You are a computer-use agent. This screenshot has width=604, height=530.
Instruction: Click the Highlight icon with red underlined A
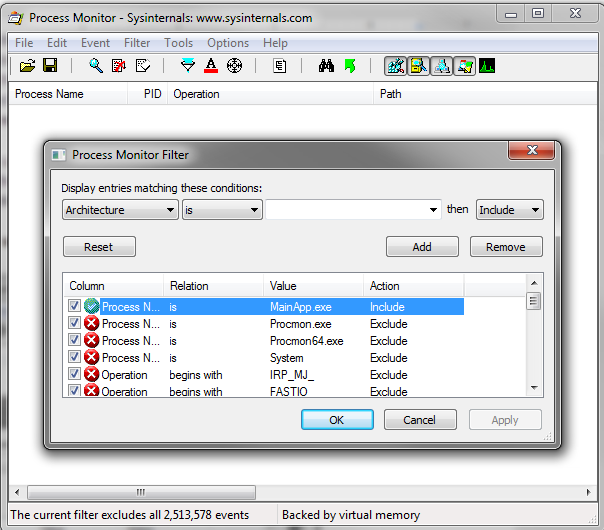click(211, 66)
